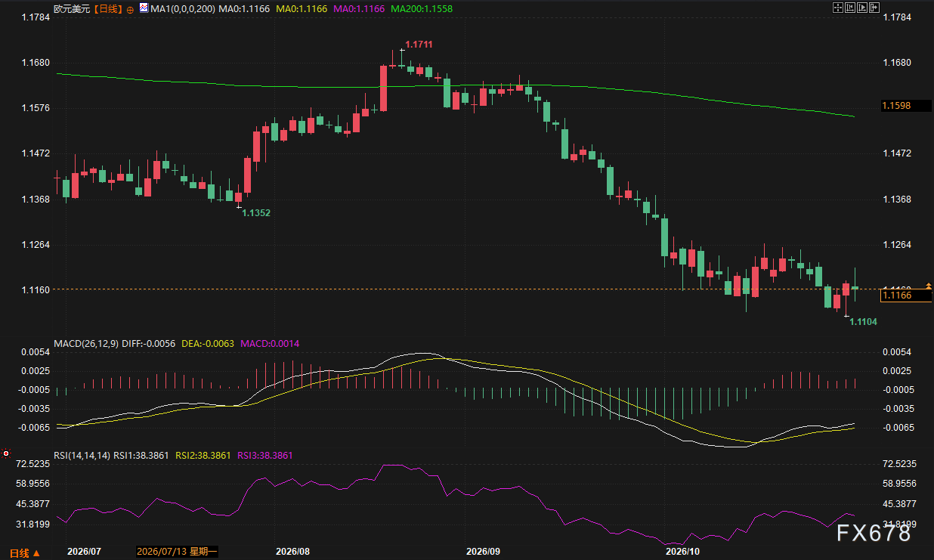Click the purple MA0:1.1166 value
Image resolution: width=934 pixels, height=560 pixels.
(359, 9)
